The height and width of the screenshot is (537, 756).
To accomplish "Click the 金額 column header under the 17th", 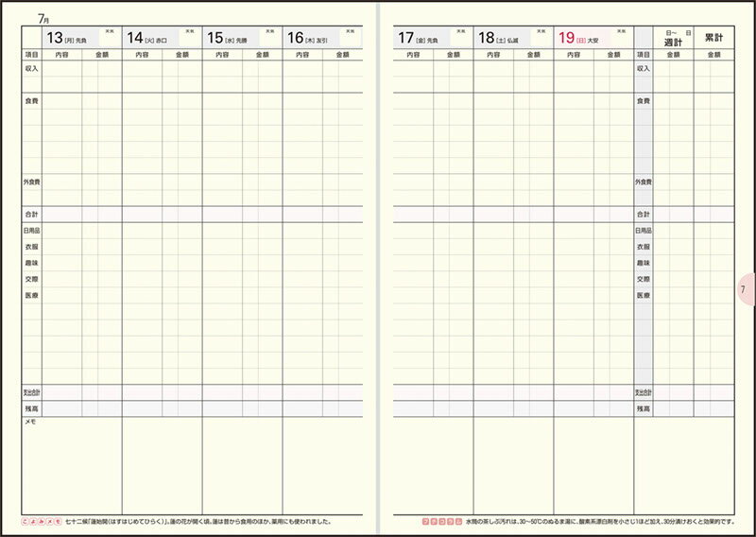I will click(x=454, y=55).
